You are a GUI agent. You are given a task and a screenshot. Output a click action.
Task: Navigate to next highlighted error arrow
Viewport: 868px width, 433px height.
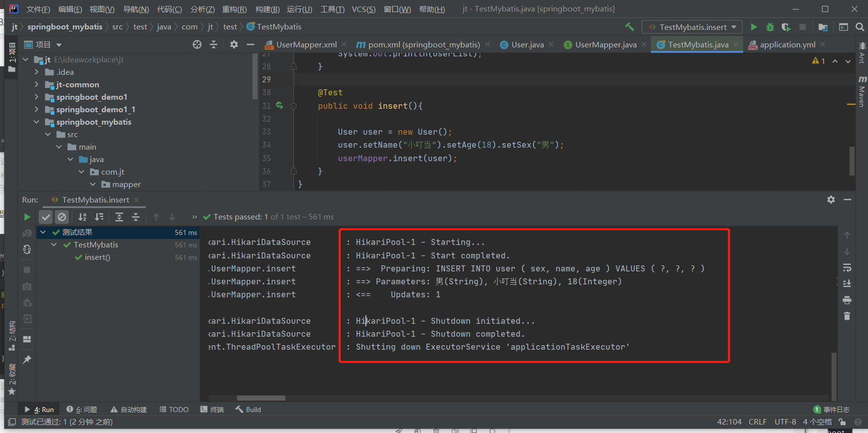(x=848, y=61)
